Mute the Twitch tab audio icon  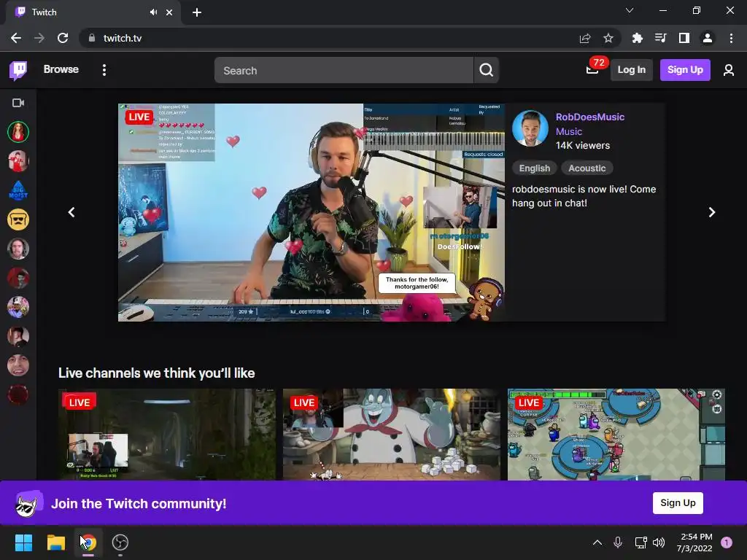pyautogui.click(x=153, y=12)
